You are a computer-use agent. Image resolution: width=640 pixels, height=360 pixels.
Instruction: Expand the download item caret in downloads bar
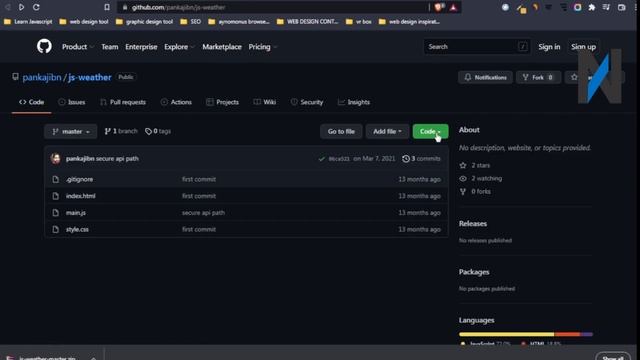(x=93, y=358)
